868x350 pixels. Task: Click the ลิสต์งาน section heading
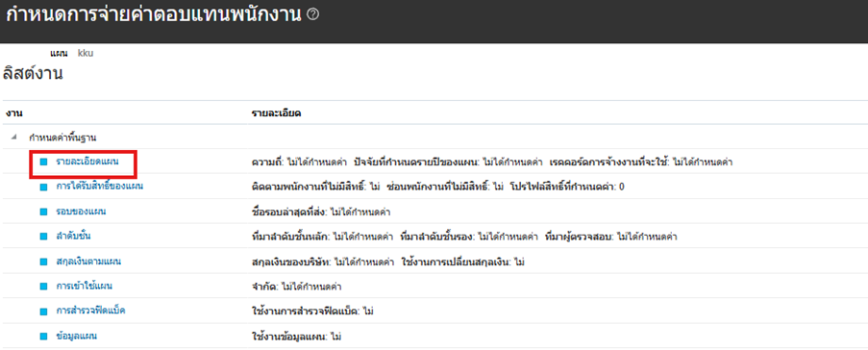[34, 73]
